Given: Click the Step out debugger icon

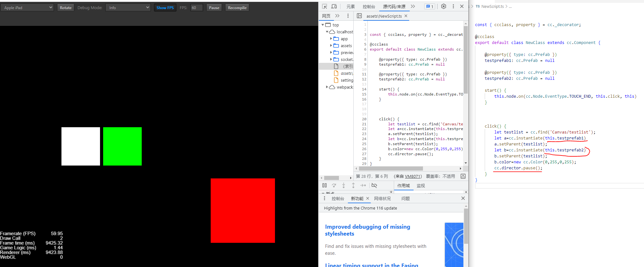Looking at the screenshot, I should point(353,185).
